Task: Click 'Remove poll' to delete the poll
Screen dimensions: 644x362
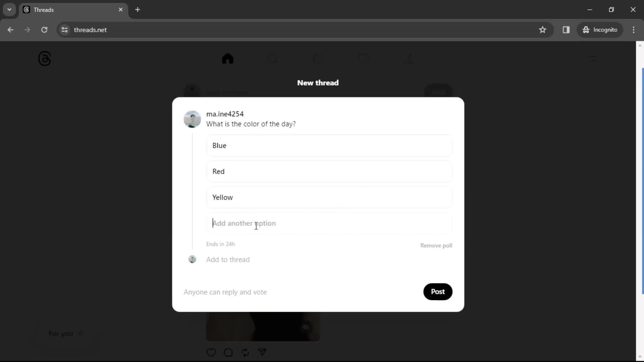Action: click(x=437, y=245)
